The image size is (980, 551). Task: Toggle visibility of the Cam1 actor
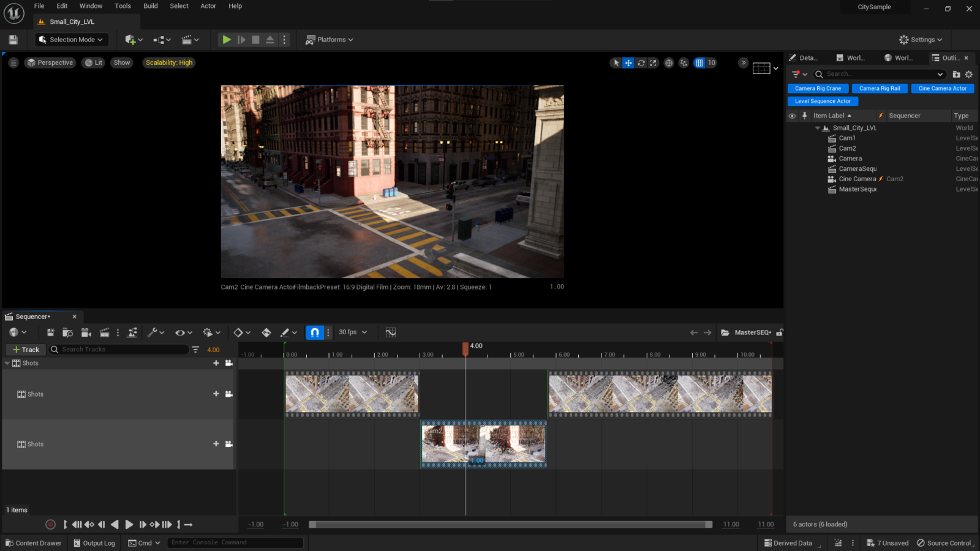793,138
